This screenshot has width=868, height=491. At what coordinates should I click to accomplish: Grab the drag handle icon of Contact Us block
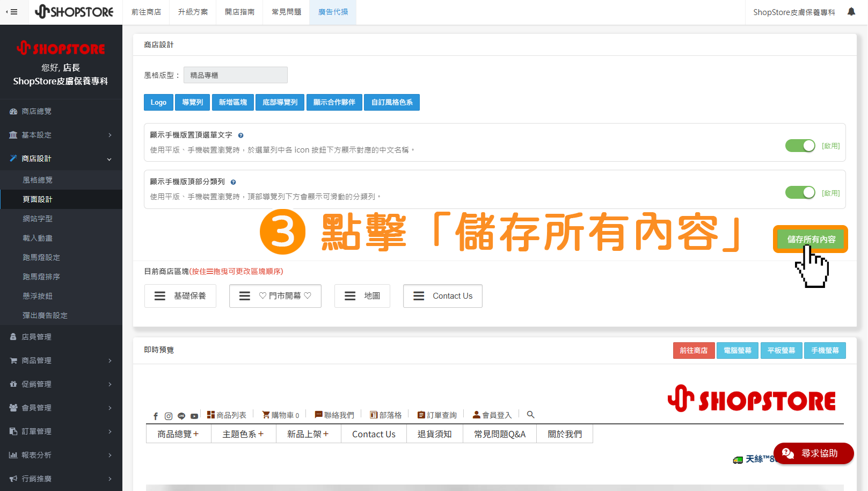pyautogui.click(x=419, y=296)
